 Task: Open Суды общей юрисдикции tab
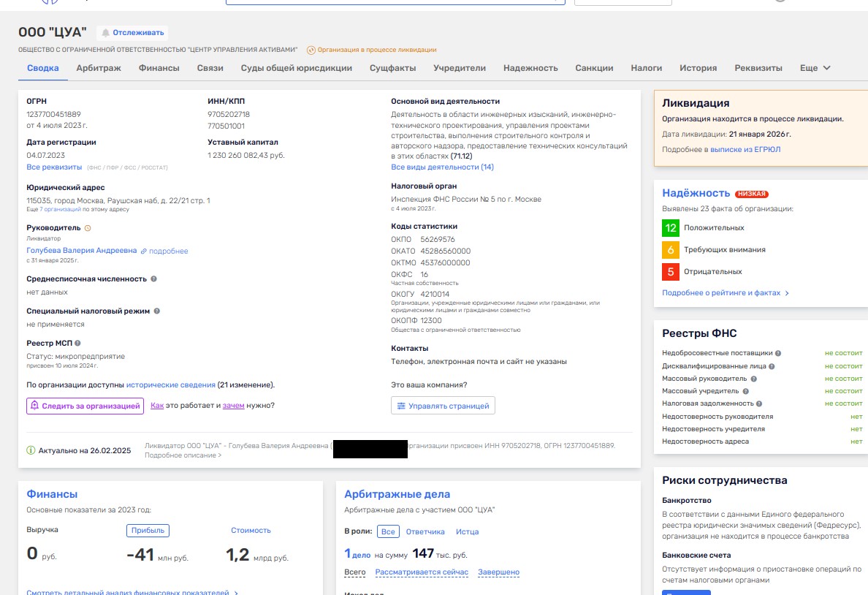coord(296,68)
